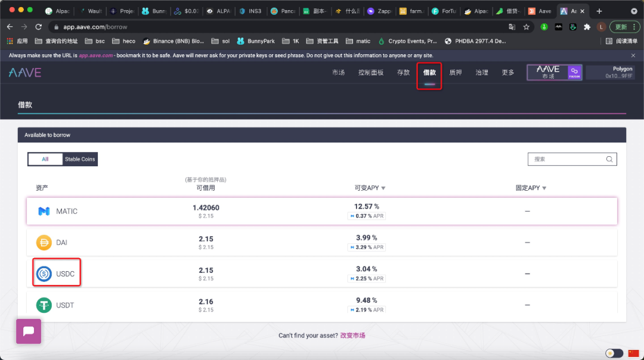The image size is (644, 360).
Task: Switch to the 市场 tab
Action: [339, 72]
